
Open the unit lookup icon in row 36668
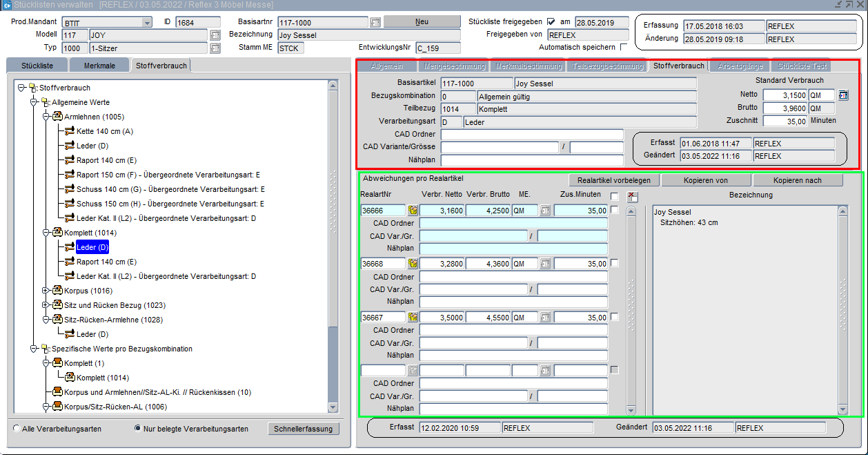click(545, 264)
